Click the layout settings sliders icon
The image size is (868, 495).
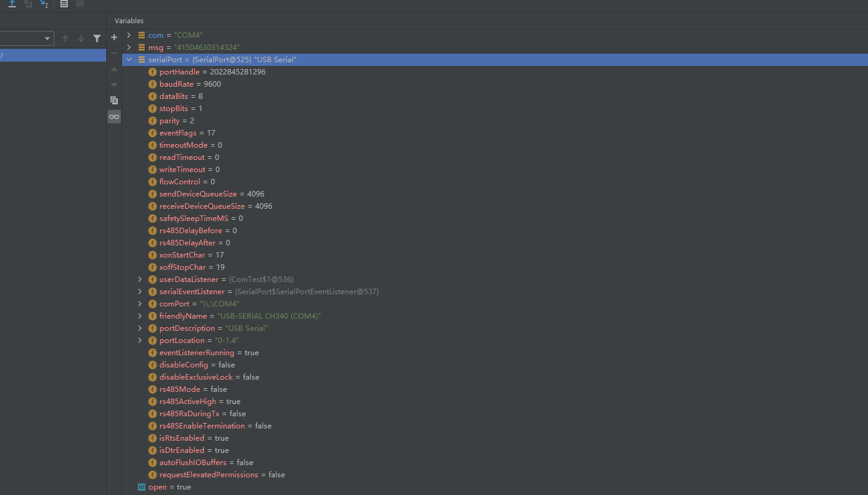click(80, 4)
